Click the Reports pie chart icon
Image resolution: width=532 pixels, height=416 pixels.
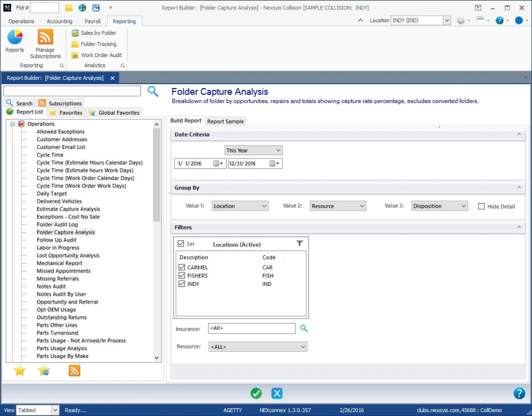click(x=14, y=38)
